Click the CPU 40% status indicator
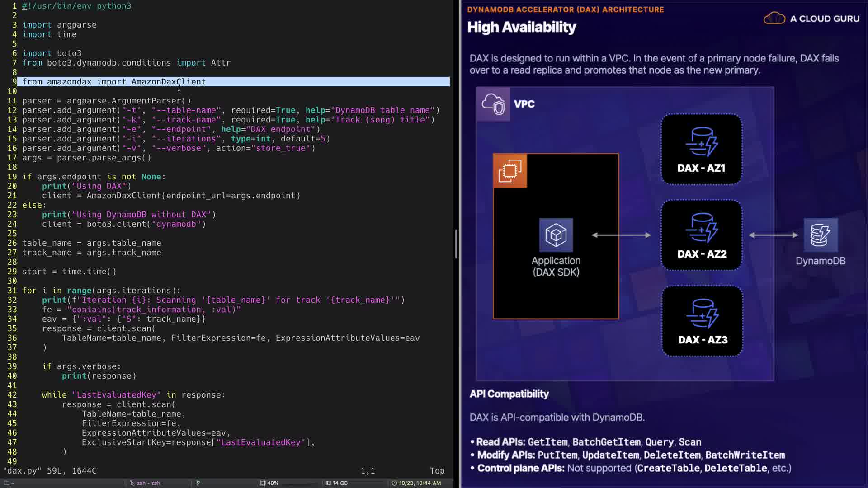The height and width of the screenshot is (488, 868). click(x=269, y=483)
